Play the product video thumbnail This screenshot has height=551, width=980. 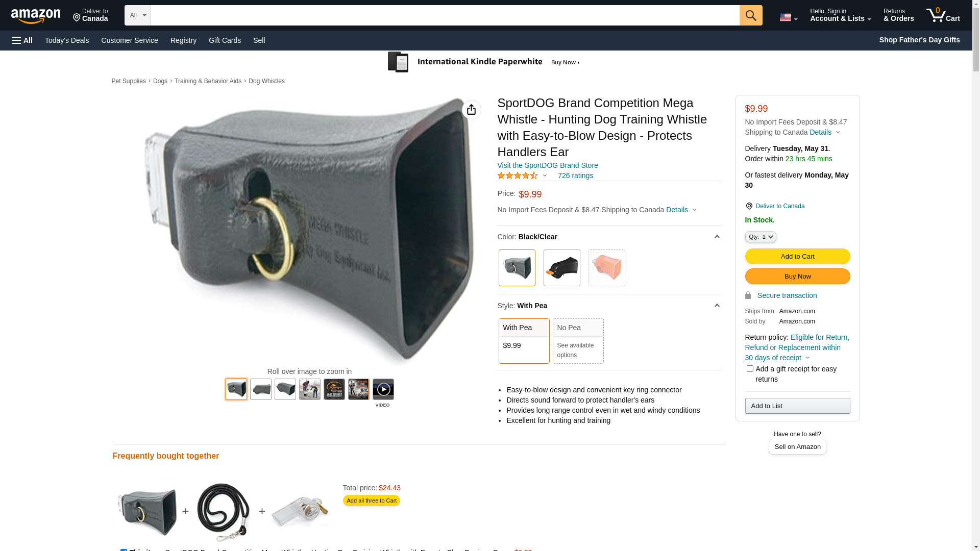[x=383, y=389]
